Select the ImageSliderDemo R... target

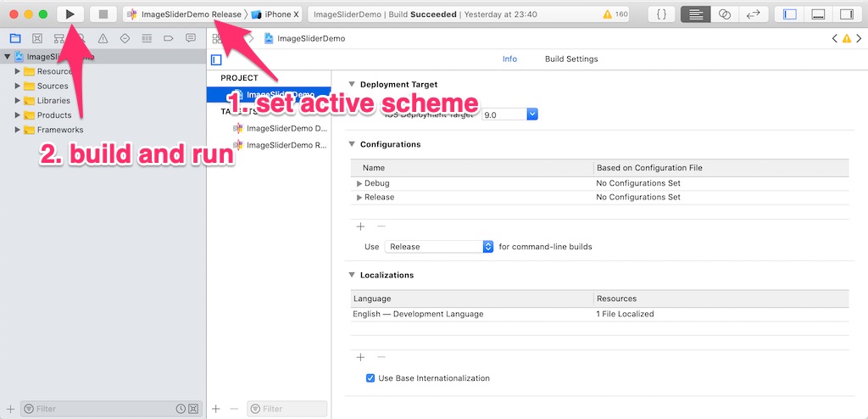tap(280, 145)
